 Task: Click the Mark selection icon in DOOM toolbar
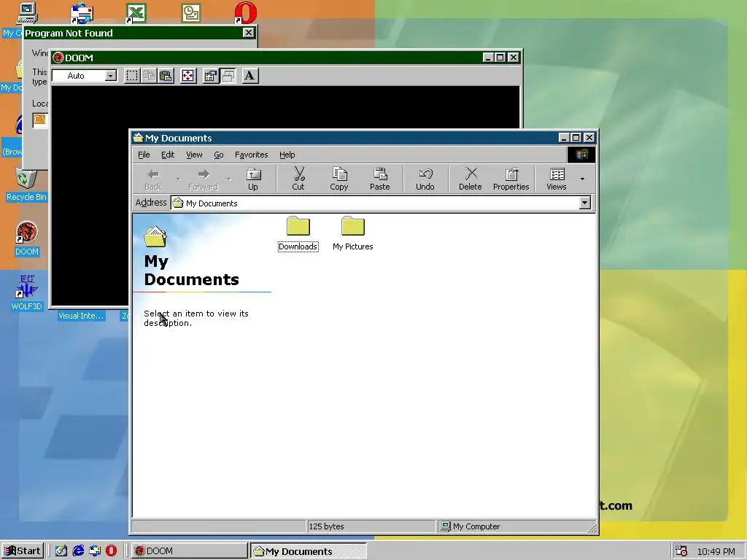coord(132,76)
